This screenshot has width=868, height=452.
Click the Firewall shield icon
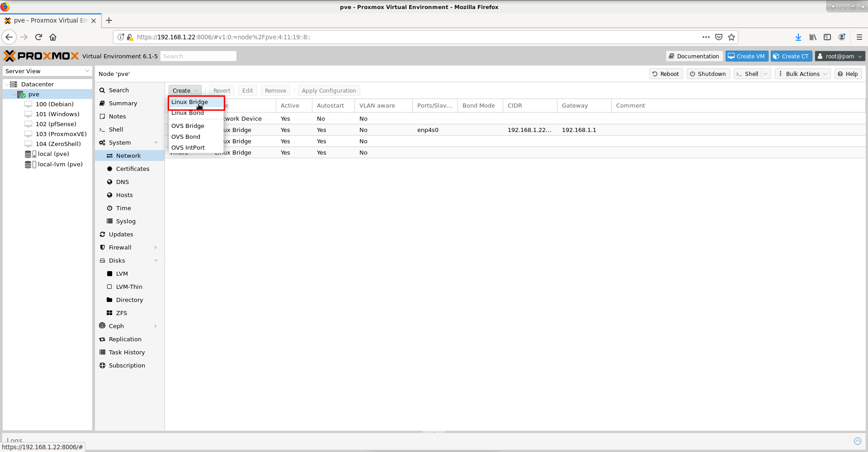pyautogui.click(x=102, y=248)
